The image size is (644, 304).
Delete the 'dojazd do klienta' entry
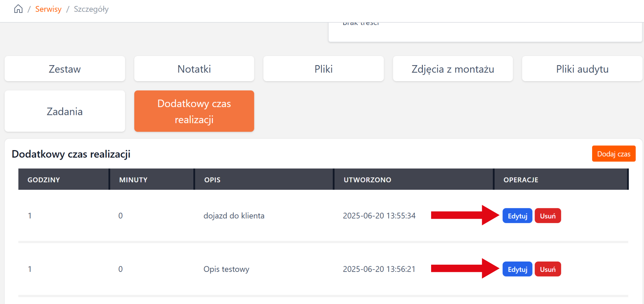(547, 216)
